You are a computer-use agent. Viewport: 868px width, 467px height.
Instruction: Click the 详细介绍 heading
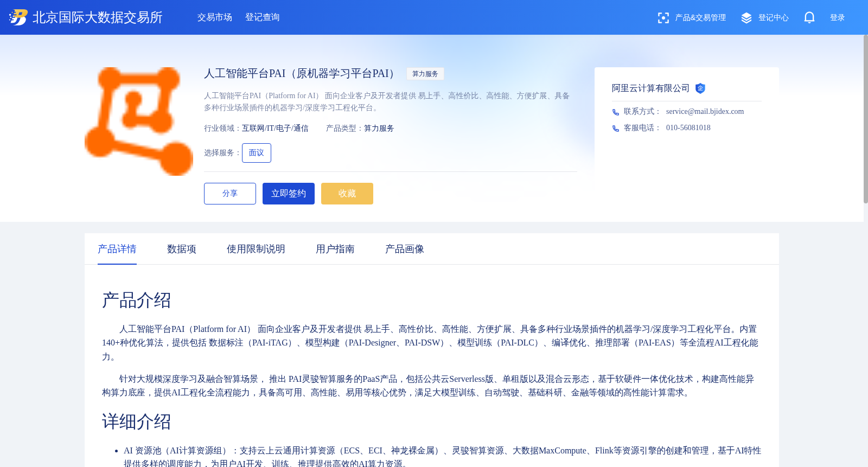137,422
